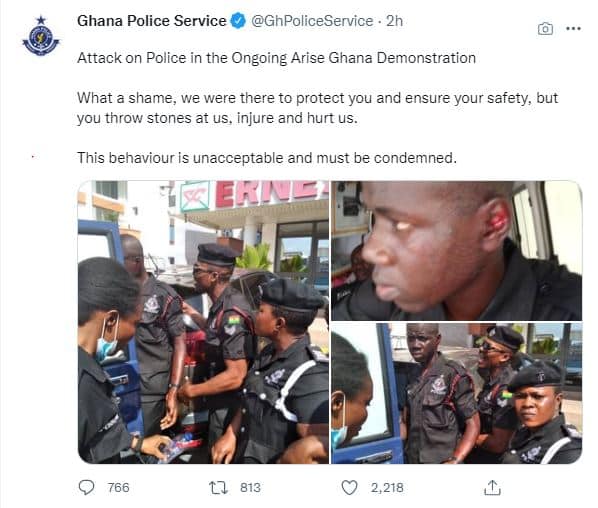The image size is (598, 508).
Task: Click the 'What a shame' paragraph text
Action: click(317, 108)
